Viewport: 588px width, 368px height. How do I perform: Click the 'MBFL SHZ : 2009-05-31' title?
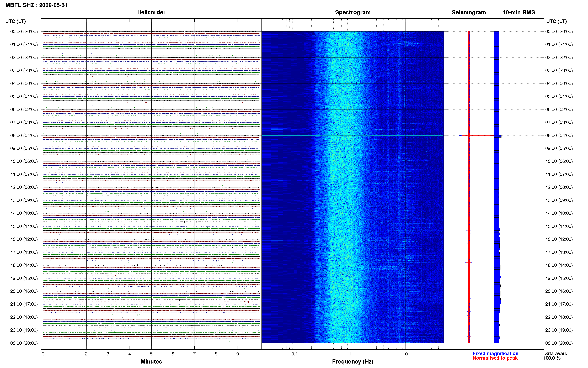tap(36, 5)
